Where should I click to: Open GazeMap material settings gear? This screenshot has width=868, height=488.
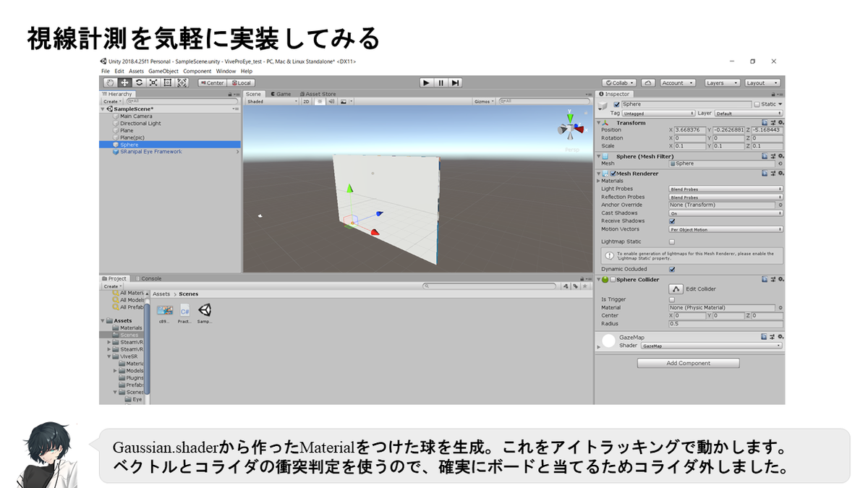pyautogui.click(x=780, y=337)
